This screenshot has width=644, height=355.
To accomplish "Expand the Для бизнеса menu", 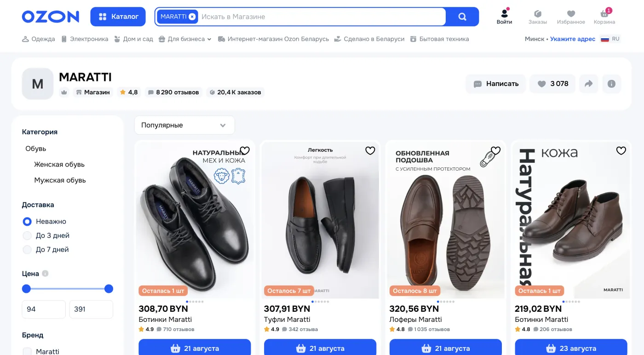I will [185, 39].
